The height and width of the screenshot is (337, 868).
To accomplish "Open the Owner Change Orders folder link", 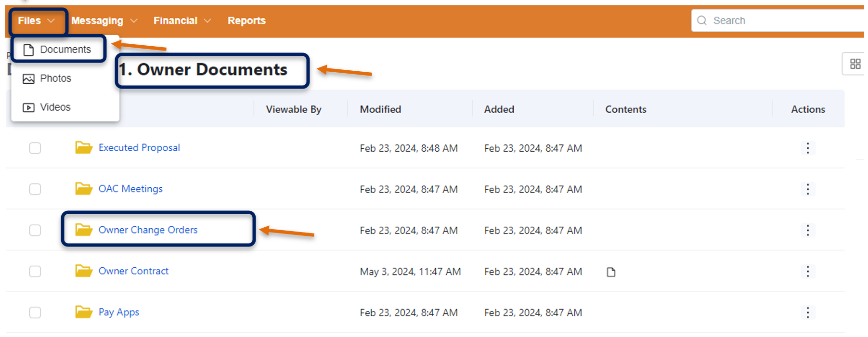I will [148, 230].
